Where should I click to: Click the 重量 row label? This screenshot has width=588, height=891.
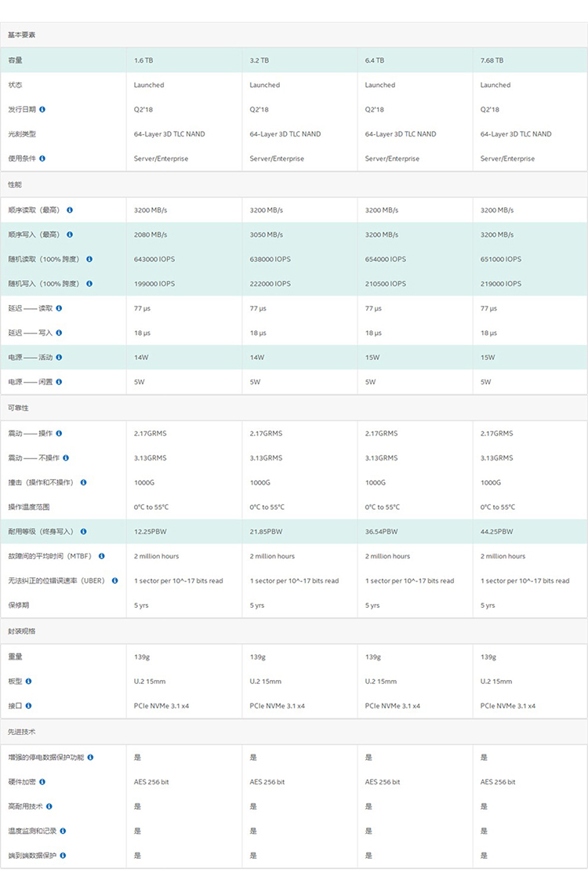click(16, 657)
